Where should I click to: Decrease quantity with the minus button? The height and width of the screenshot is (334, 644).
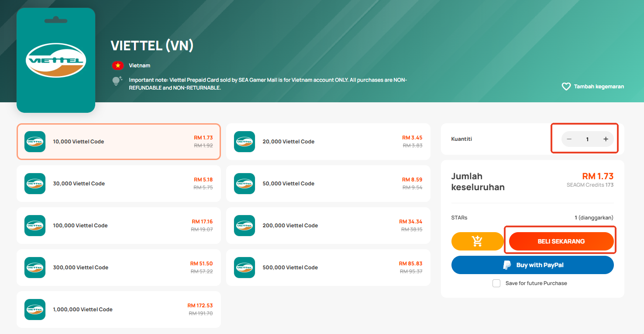click(569, 139)
